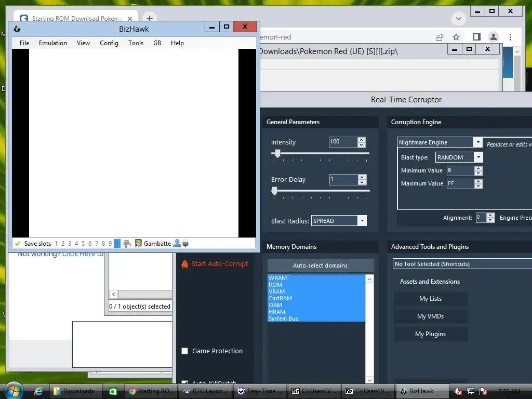Click the flame icon next to Start Auto-Corrupt
This screenshot has width=532, height=399.
[x=184, y=264]
